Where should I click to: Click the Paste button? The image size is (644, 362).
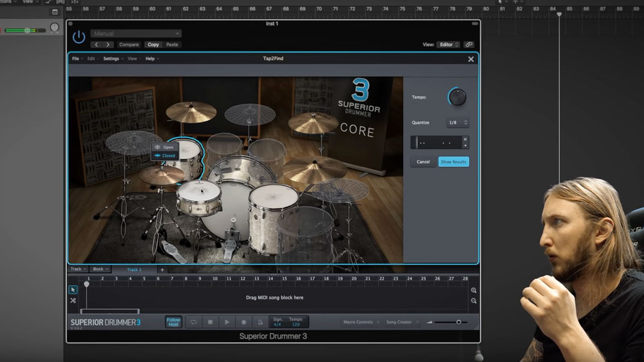[172, 44]
